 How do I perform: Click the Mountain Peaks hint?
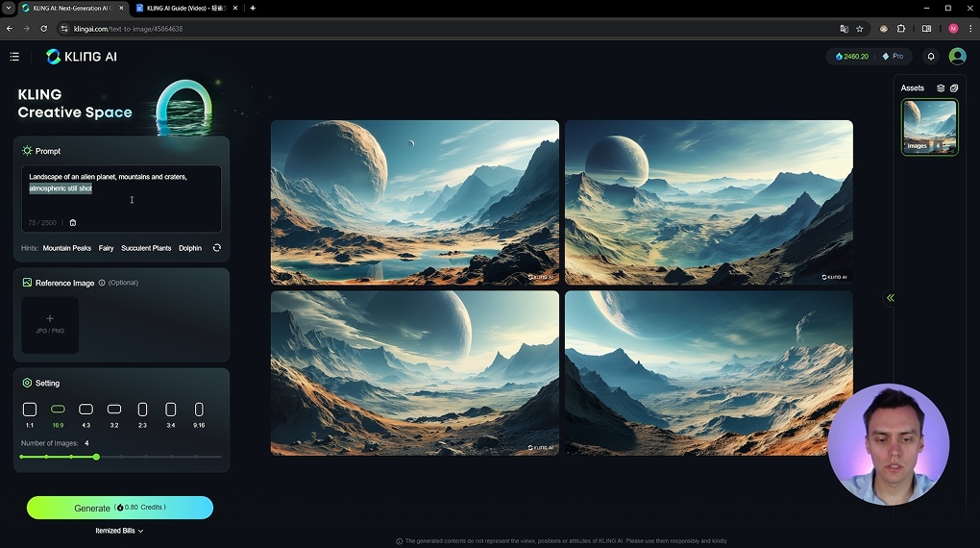click(67, 248)
